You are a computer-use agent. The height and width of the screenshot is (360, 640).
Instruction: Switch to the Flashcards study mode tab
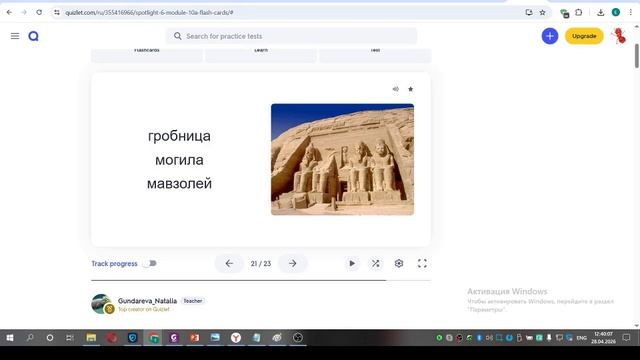pyautogui.click(x=147, y=55)
